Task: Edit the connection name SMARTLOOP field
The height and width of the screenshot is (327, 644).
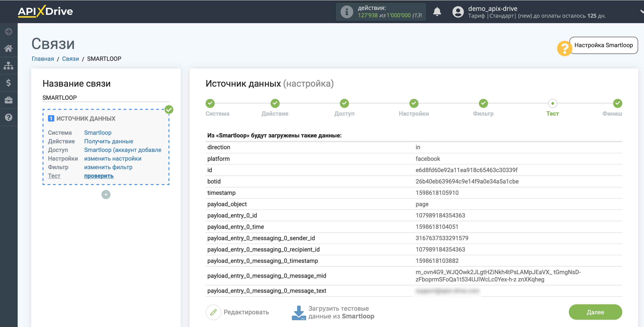Action: point(106,98)
